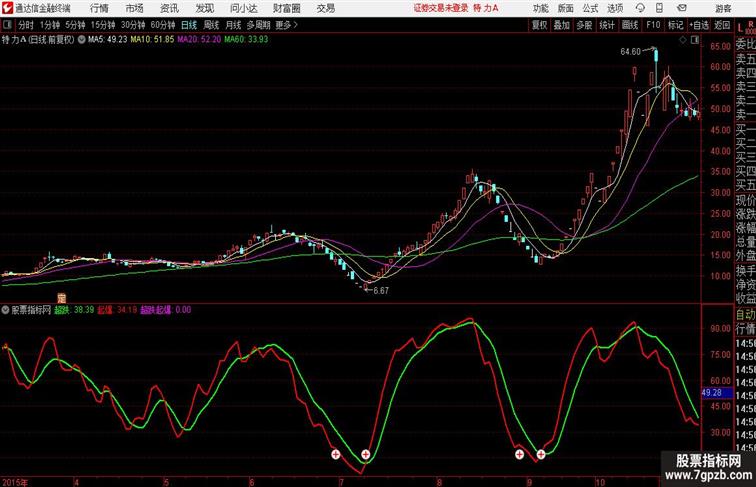Switch to the 5分钟 period tab
756x487 pixels.
click(x=75, y=25)
